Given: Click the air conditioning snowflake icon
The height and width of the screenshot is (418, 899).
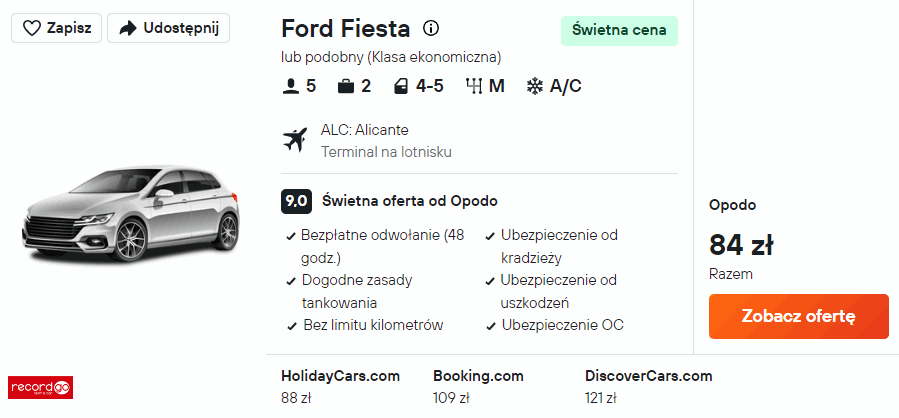Looking at the screenshot, I should (x=535, y=86).
